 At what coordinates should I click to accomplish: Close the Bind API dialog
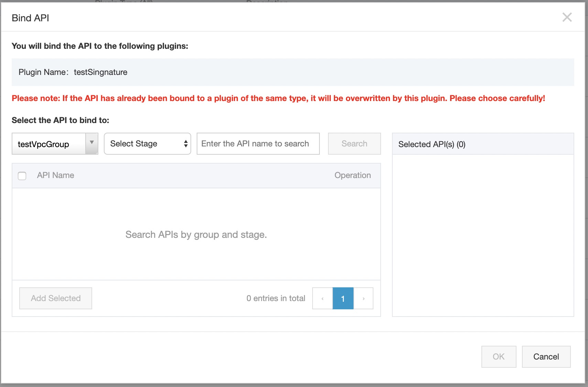click(567, 17)
